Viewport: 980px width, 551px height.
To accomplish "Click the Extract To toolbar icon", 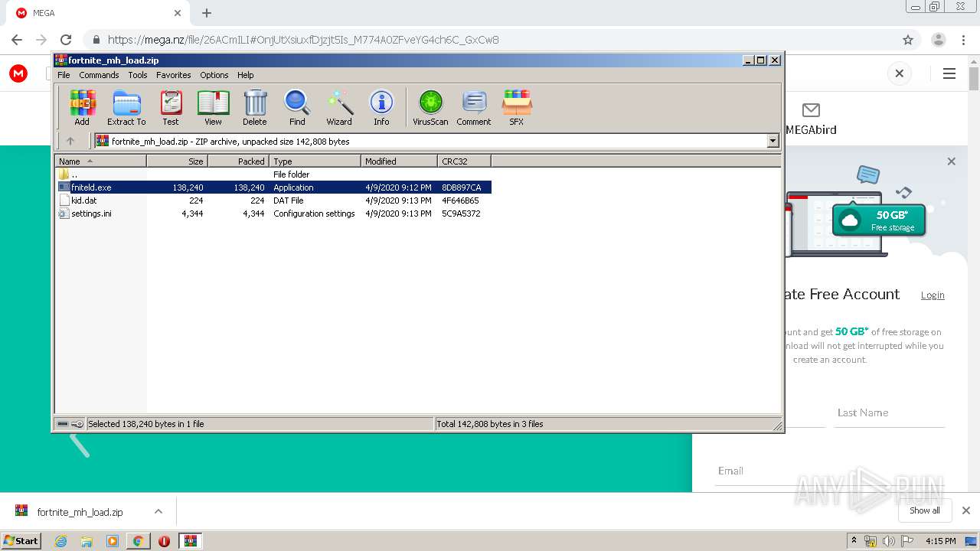I will 126,107.
